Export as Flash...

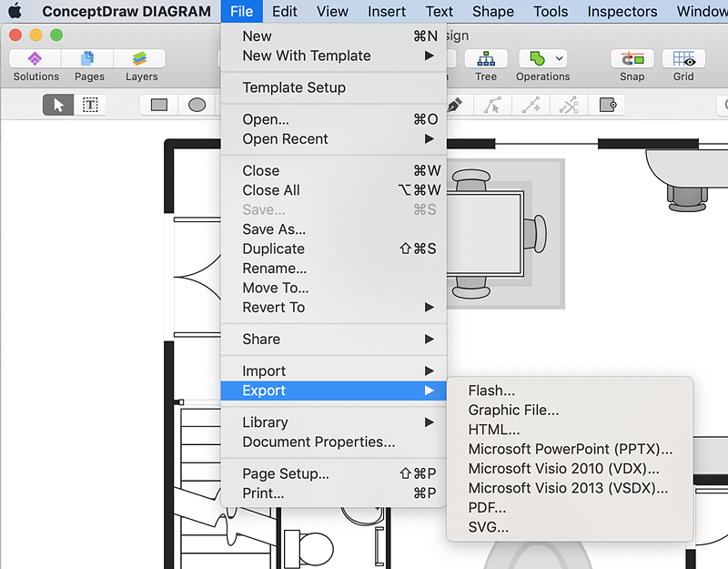click(570, 391)
